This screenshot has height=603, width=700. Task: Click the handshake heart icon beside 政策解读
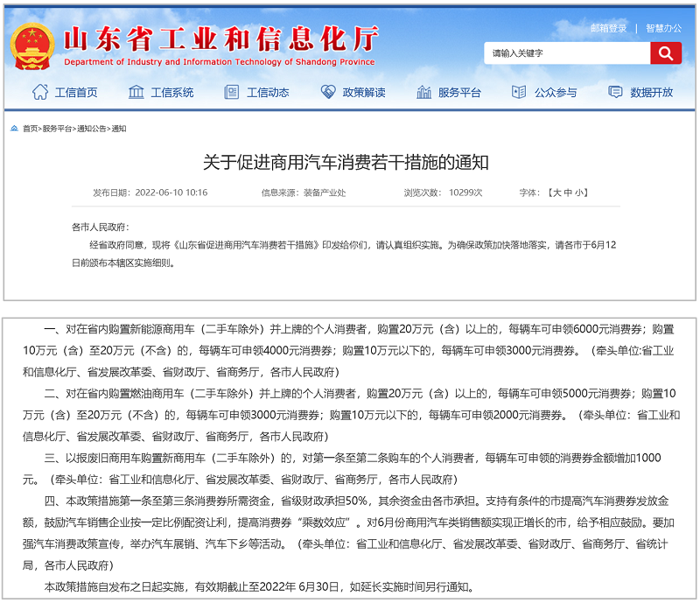click(328, 92)
